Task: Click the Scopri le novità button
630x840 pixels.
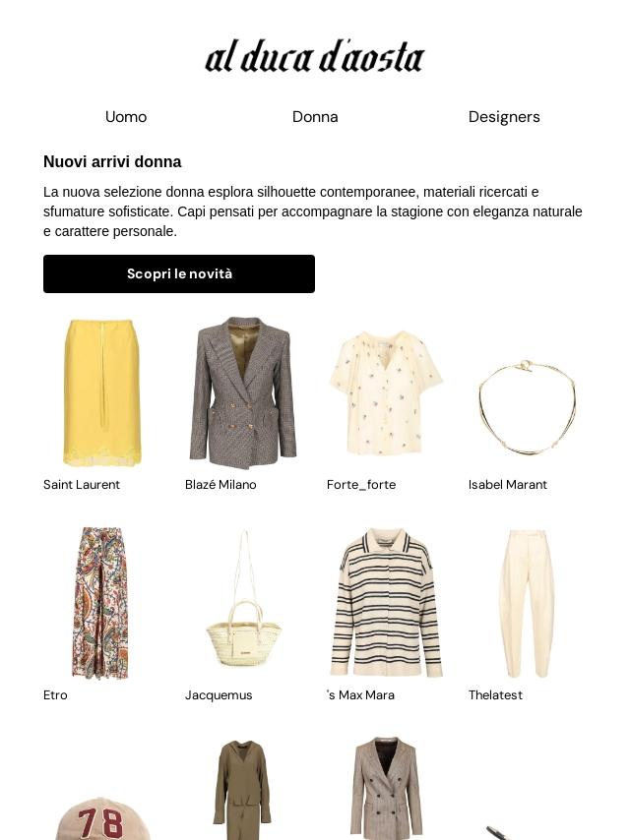Action: point(179,273)
